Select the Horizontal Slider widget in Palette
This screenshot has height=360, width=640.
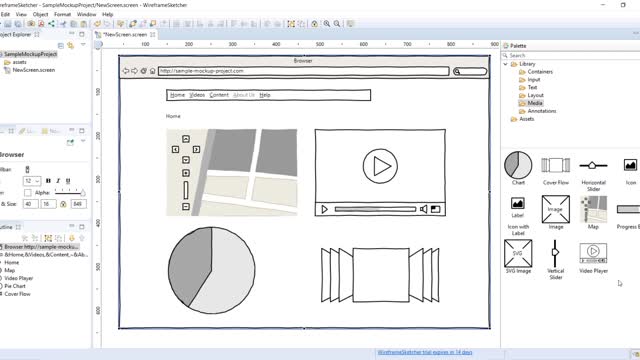593,165
